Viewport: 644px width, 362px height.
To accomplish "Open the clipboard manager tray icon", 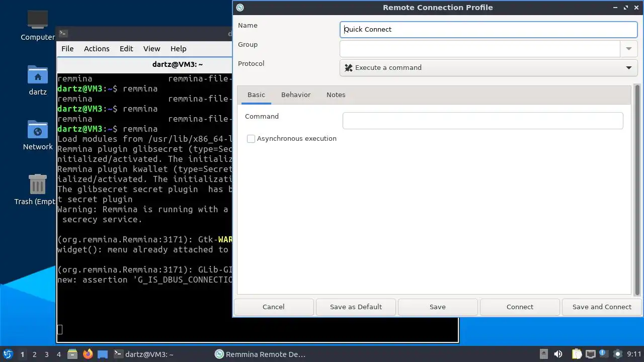I will [577, 354].
